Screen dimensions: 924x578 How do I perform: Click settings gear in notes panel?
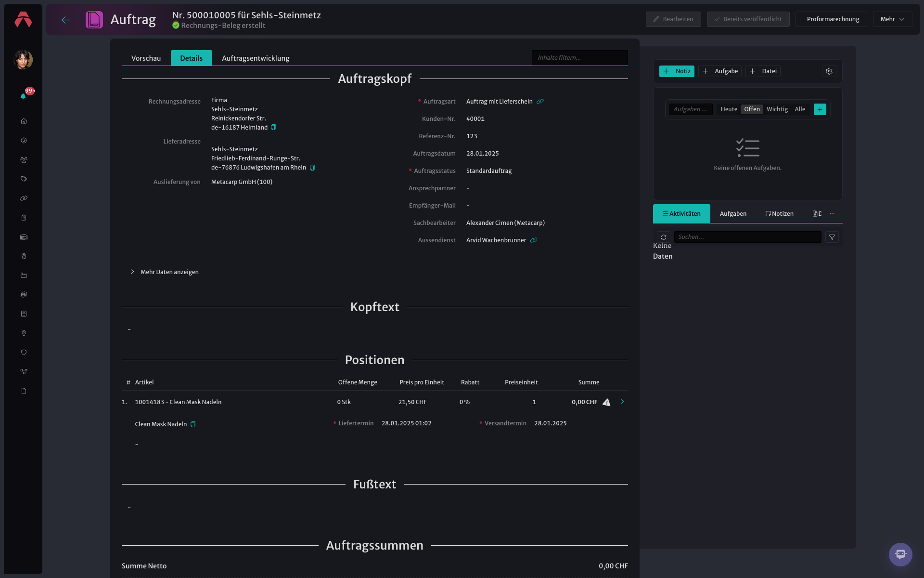[829, 71]
